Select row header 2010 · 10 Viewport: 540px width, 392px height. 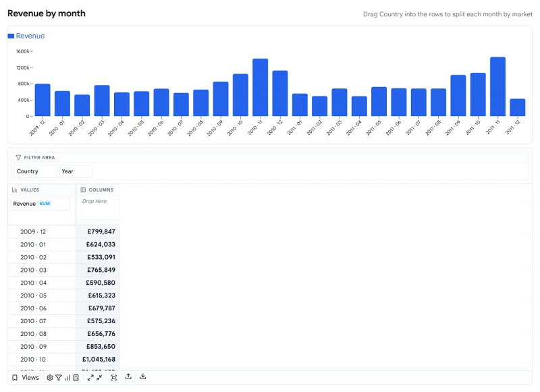[42, 359]
